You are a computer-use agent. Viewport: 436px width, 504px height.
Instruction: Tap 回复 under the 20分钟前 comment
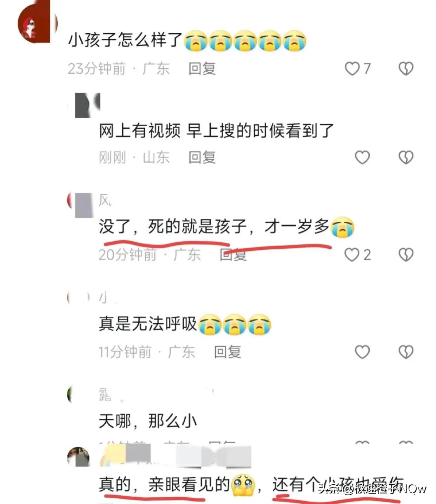point(233,255)
